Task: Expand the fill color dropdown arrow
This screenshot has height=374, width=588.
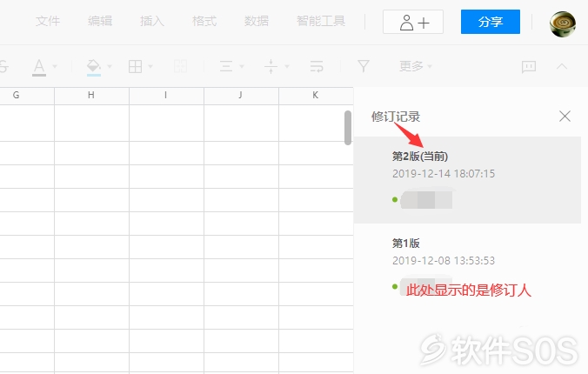Action: (110, 67)
